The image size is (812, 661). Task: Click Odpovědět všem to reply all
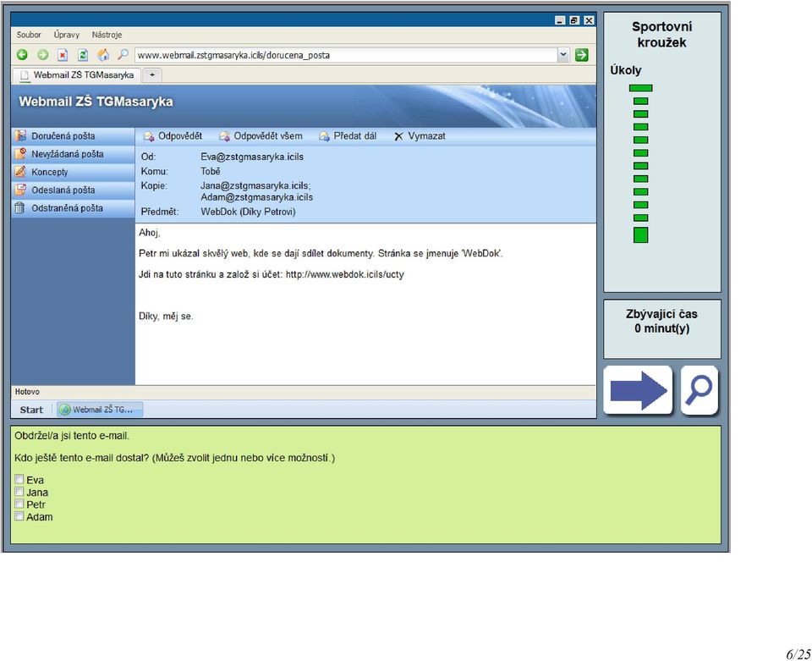coord(261,136)
